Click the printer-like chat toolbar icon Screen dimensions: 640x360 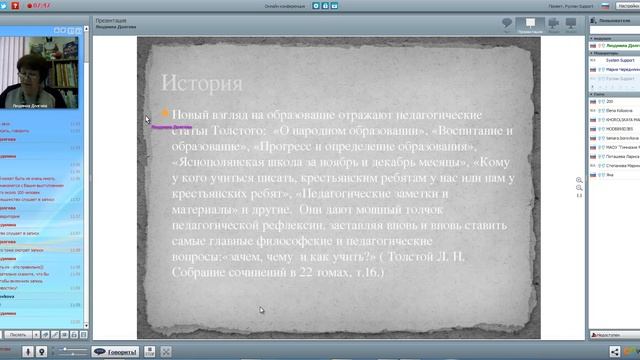74,335
